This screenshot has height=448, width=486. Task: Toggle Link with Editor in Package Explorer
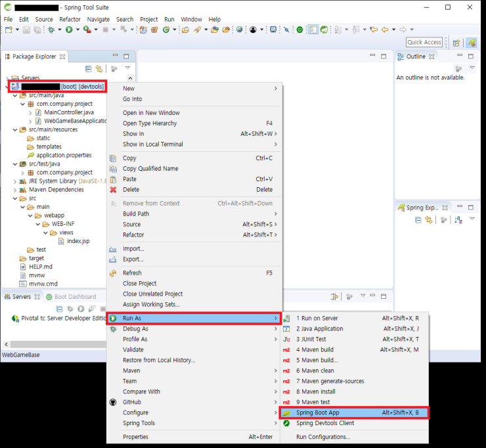click(99, 68)
